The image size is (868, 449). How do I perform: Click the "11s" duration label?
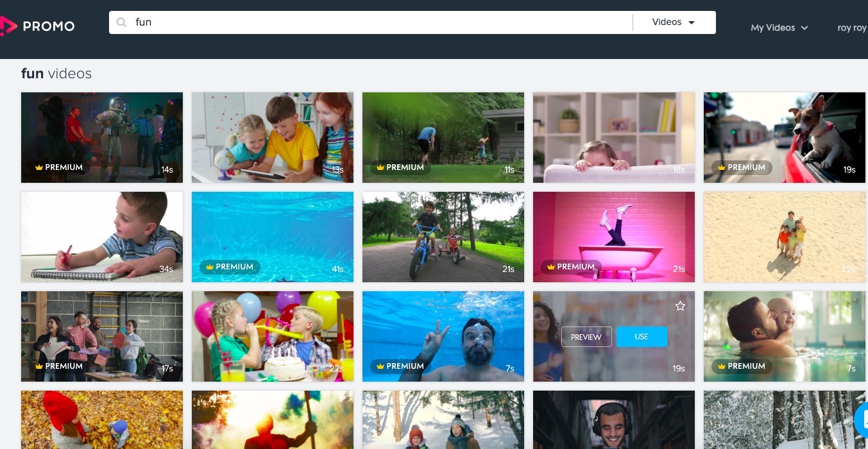coord(509,170)
